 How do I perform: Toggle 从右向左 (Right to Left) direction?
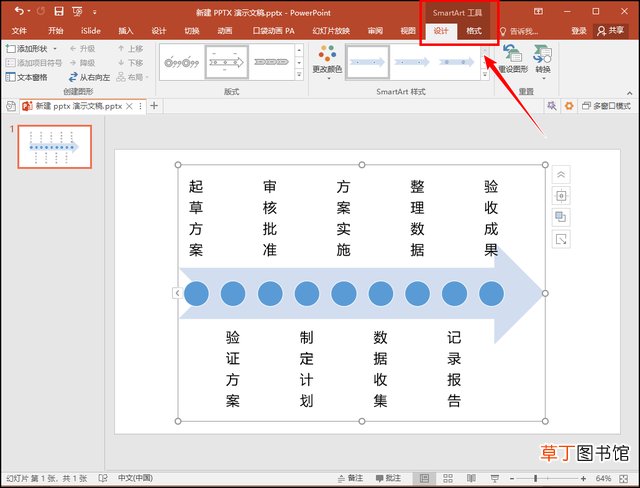[x=89, y=77]
